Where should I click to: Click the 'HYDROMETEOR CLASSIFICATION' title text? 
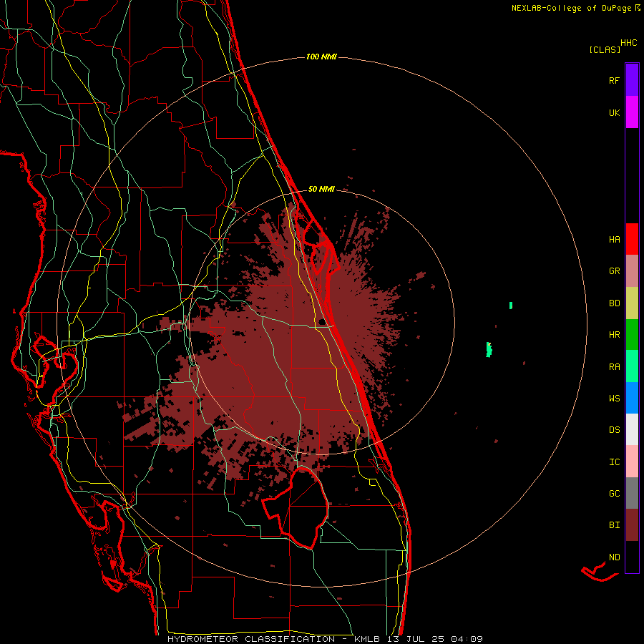pos(251,639)
